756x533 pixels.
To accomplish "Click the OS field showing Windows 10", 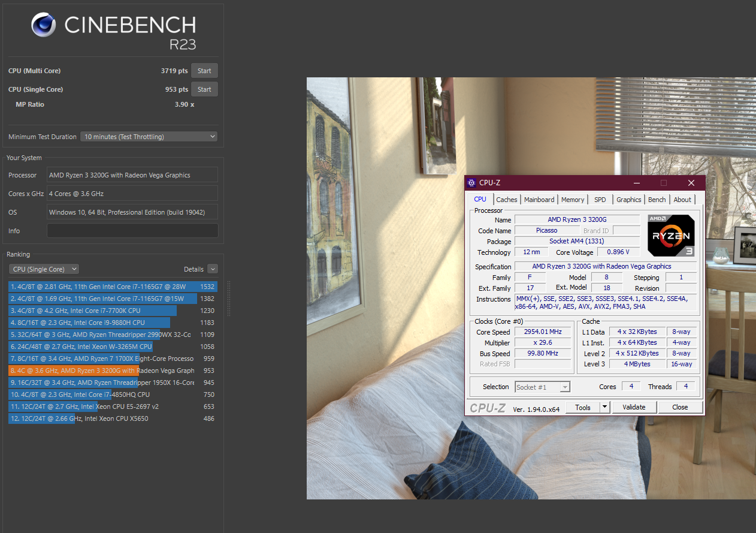I will coord(132,212).
